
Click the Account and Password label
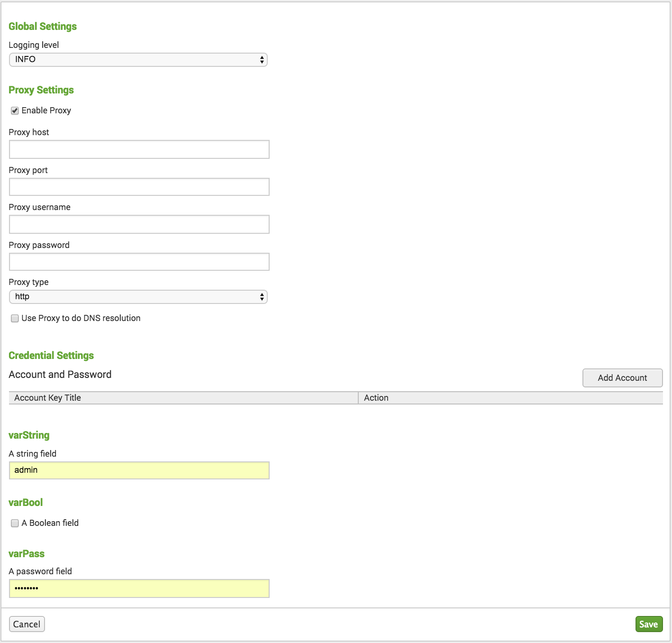pos(60,375)
